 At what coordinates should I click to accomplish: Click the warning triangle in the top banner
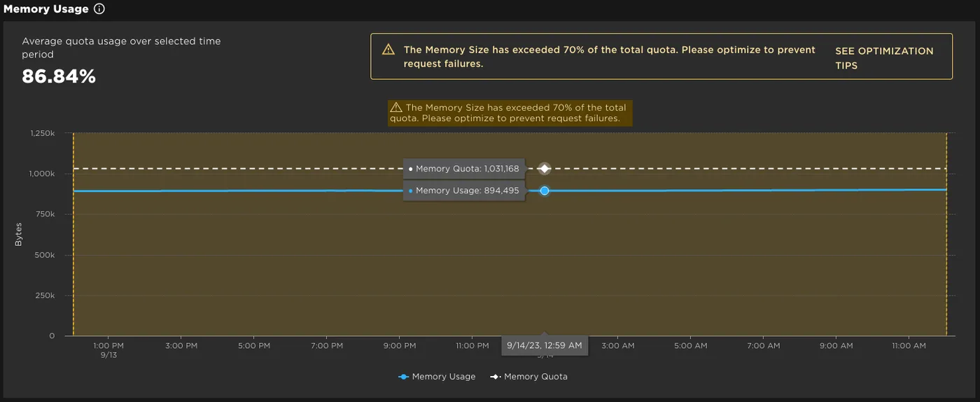coord(388,50)
